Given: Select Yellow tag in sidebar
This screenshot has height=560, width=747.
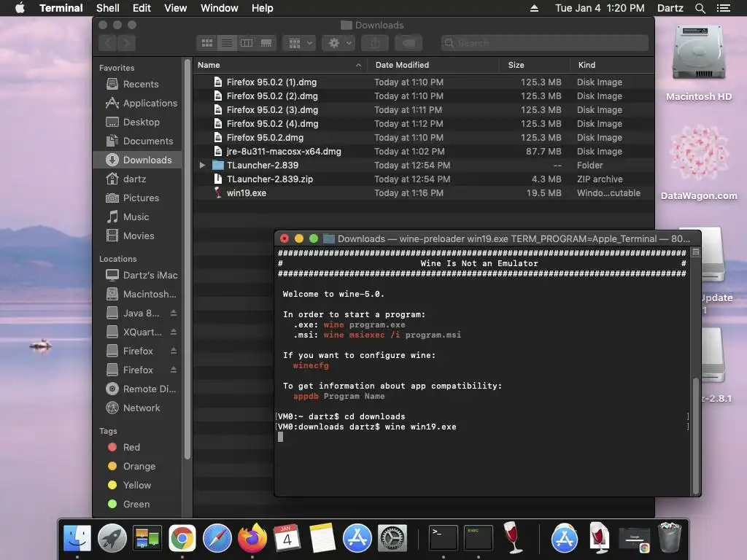Looking at the screenshot, I should 138,485.
